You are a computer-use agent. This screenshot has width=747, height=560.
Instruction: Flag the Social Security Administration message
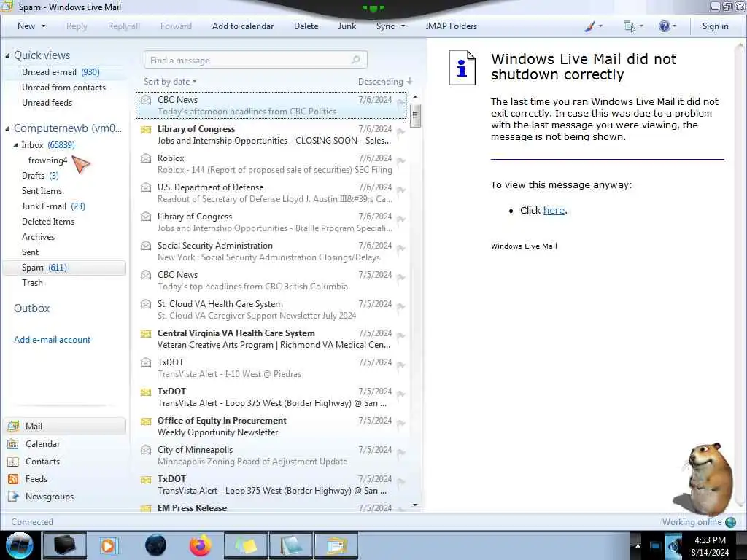pos(400,249)
